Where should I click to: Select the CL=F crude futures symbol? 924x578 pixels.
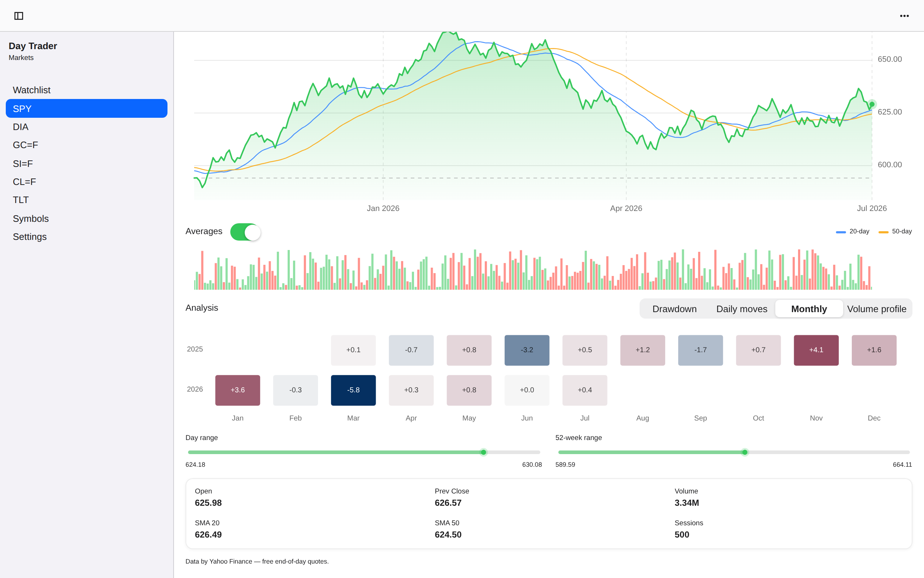[87, 182]
